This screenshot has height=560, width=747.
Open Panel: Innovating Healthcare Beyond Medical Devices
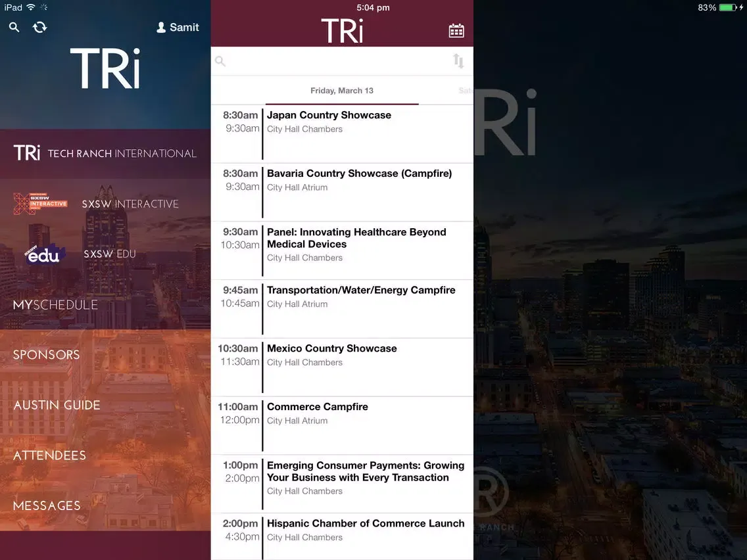click(342, 250)
